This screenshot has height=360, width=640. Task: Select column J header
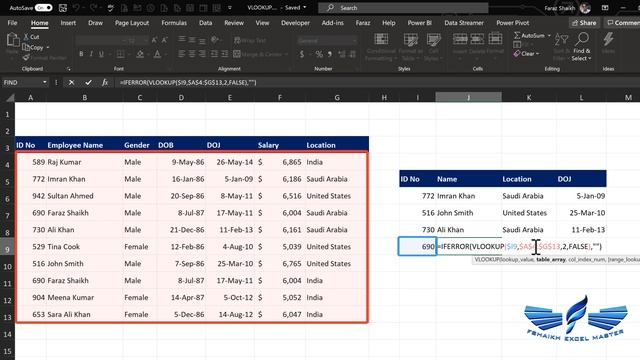tap(469, 97)
